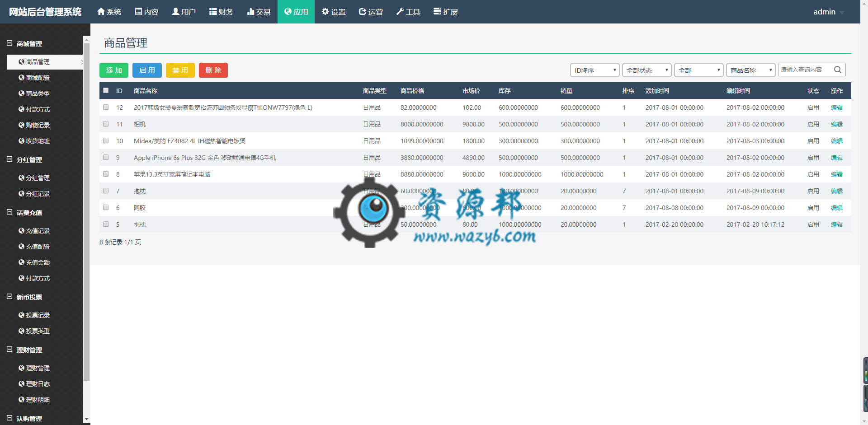Click globe icon beside 商城配置

click(21, 78)
